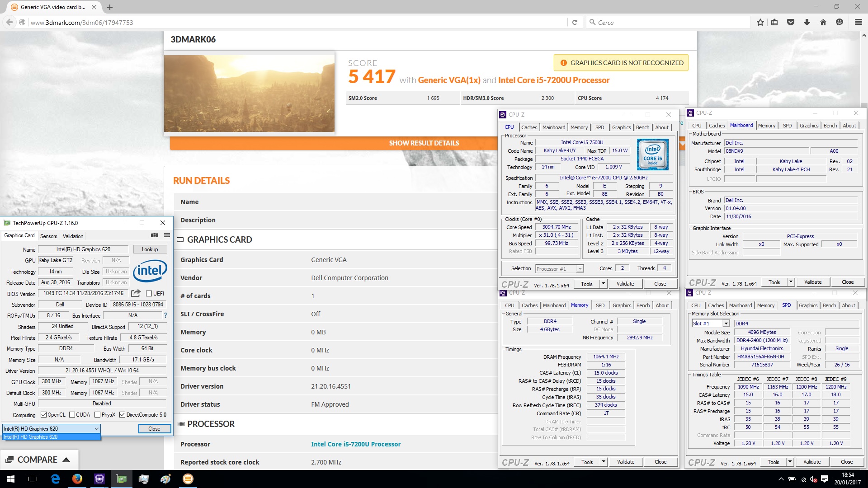Toggle the OpenCL checkbox
The height and width of the screenshot is (488, 868).
pos(43,415)
